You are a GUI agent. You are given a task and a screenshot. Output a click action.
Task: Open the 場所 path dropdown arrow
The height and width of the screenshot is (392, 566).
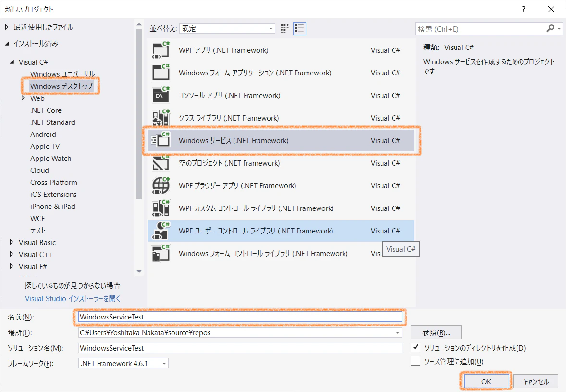[397, 332]
